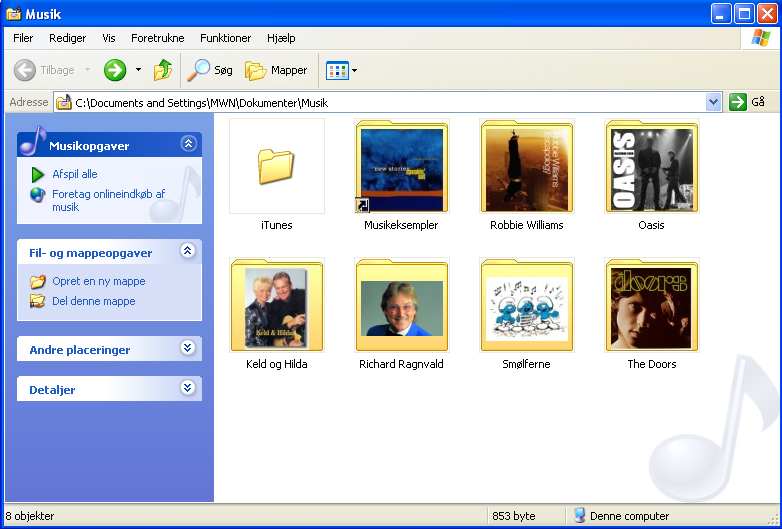Select the Musikeksempler shortcut folder

point(401,166)
